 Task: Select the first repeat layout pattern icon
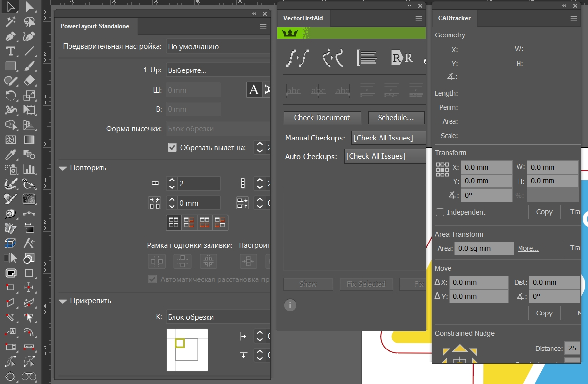(173, 223)
